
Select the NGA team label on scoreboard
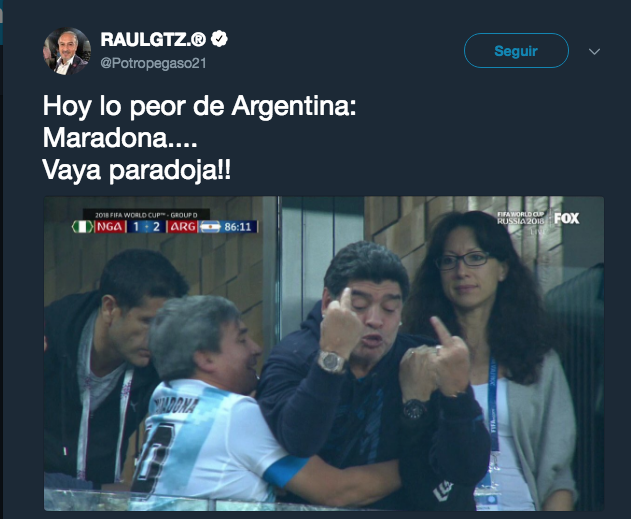pyautogui.click(x=109, y=227)
